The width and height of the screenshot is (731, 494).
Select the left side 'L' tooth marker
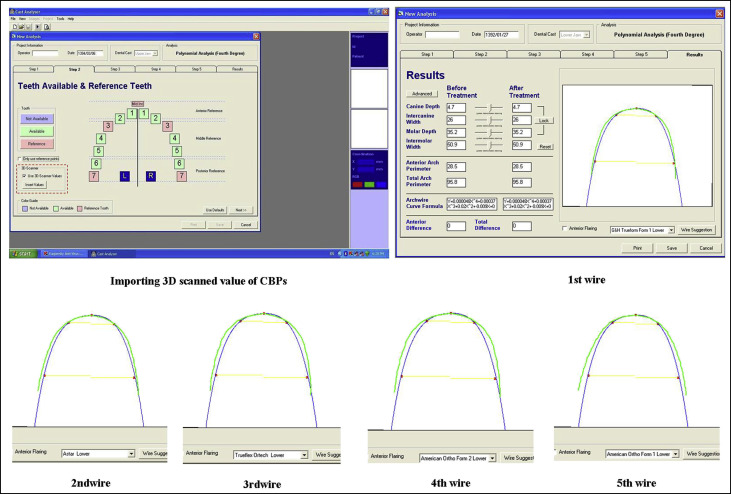pyautogui.click(x=124, y=176)
